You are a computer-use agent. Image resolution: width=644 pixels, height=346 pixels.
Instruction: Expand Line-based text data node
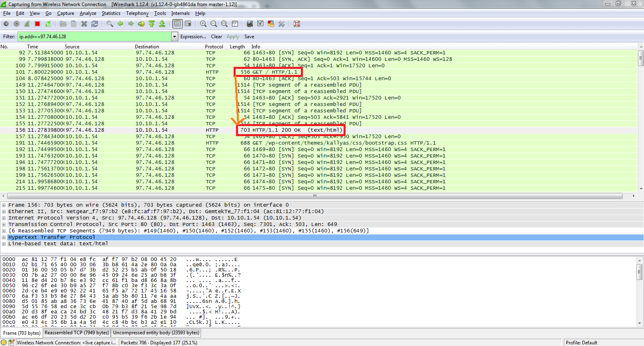click(4, 244)
